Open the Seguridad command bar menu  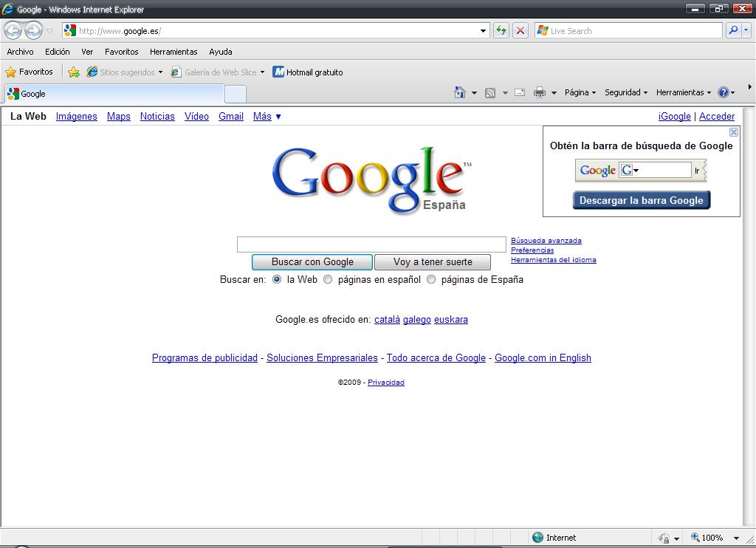[626, 92]
